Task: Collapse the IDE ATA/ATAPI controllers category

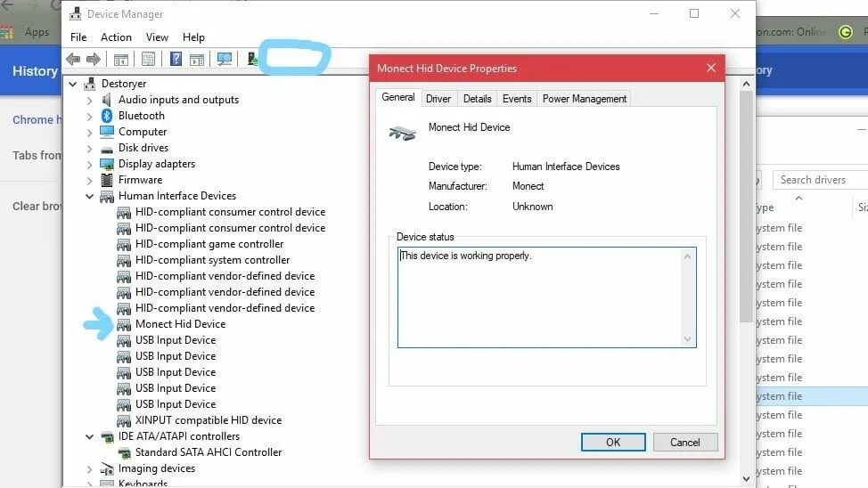Action: coord(89,436)
